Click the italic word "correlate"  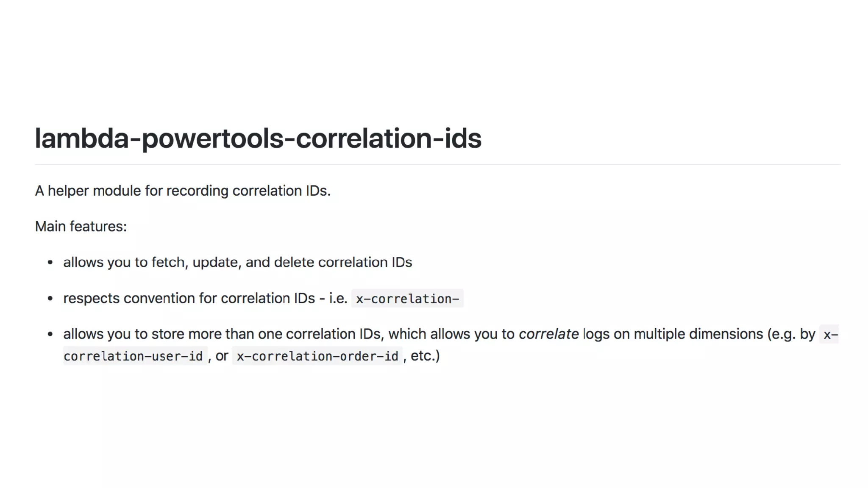[548, 334]
